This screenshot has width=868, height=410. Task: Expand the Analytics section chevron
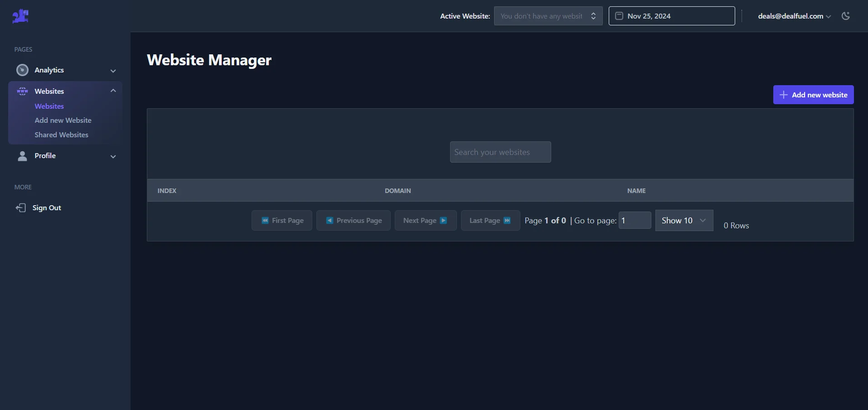coord(113,71)
